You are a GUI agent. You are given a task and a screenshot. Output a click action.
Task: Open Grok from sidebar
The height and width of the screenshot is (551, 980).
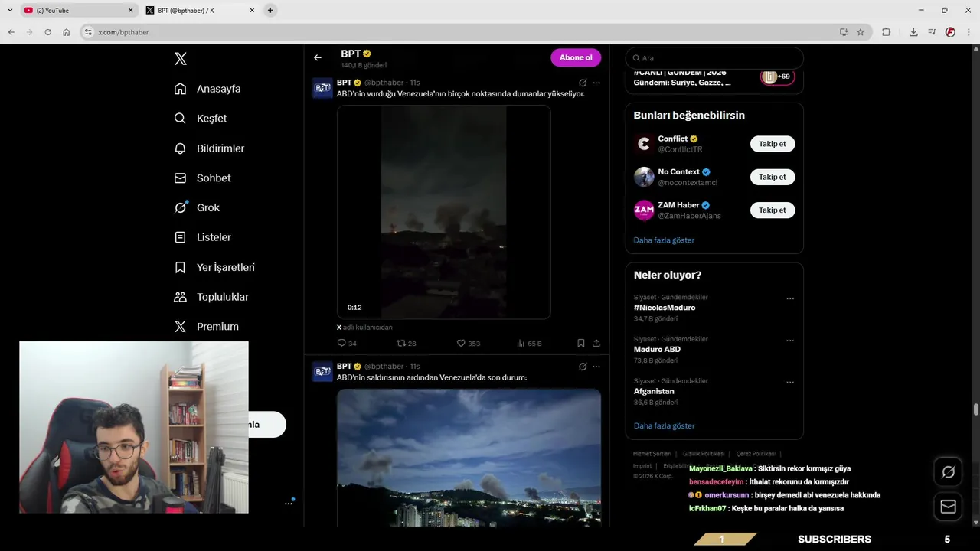click(197, 207)
